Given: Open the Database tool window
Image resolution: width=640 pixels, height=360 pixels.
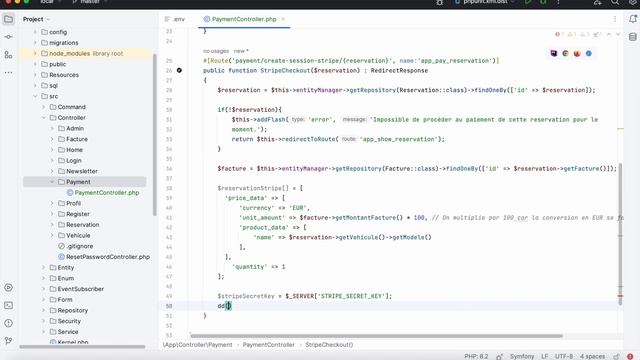Looking at the screenshot, I should click(x=633, y=37).
